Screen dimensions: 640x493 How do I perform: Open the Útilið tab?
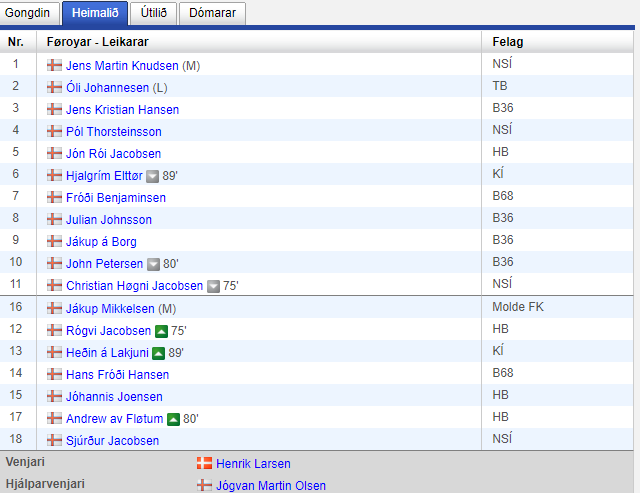click(x=153, y=13)
